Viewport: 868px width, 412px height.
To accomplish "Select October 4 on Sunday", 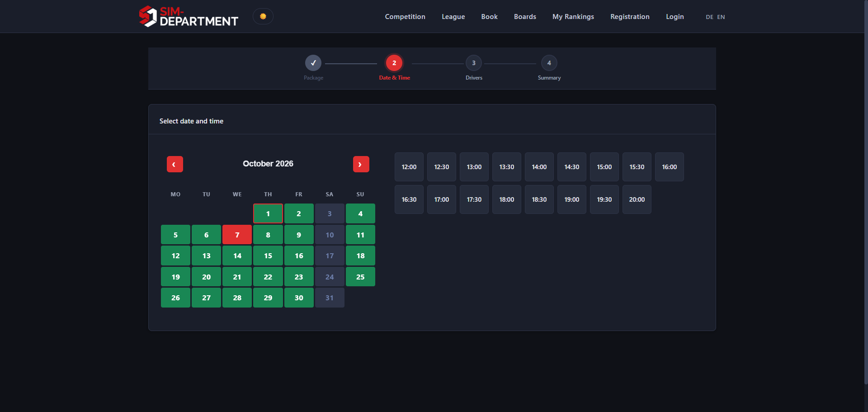I will click(x=360, y=213).
